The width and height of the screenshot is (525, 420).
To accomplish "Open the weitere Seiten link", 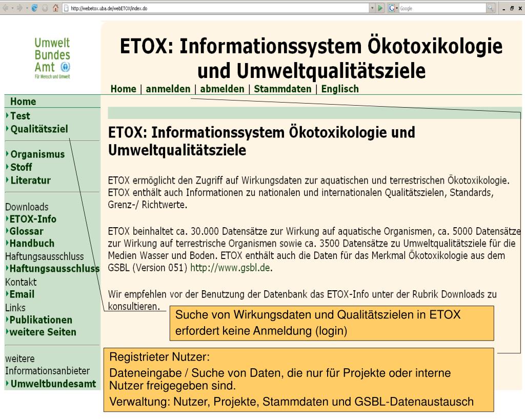I will [43, 332].
